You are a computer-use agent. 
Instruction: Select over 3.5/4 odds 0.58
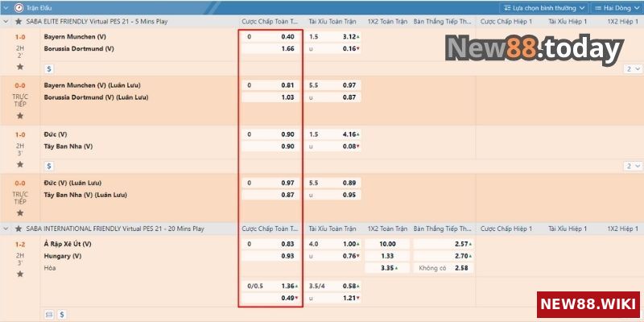[334, 286]
